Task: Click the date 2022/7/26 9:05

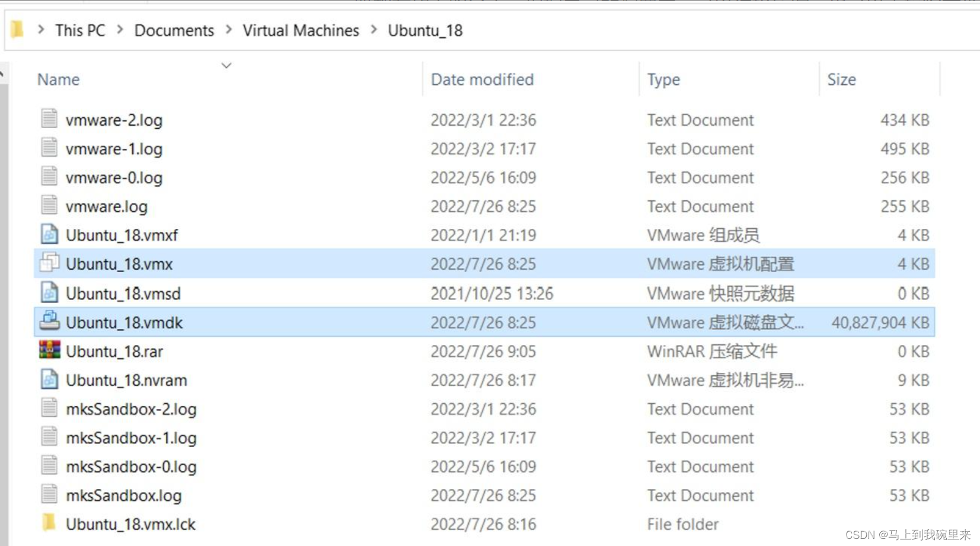Action: (483, 352)
